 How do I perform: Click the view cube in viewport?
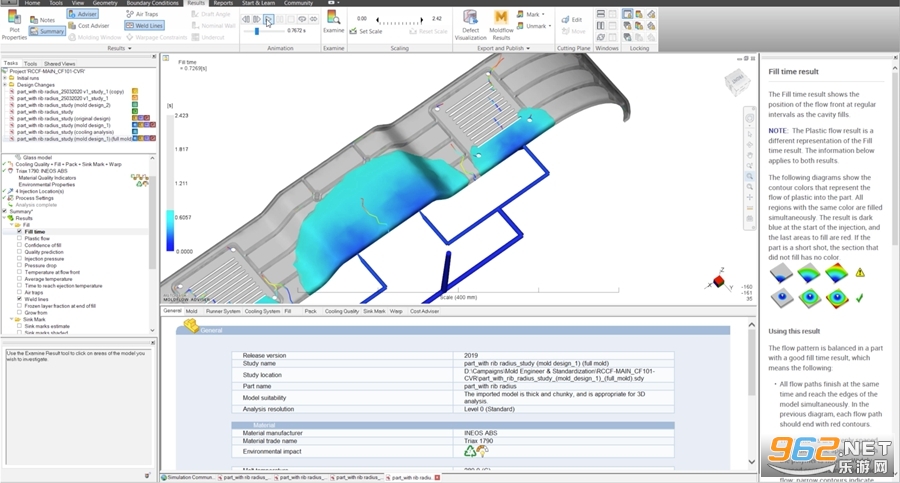pyautogui.click(x=737, y=81)
